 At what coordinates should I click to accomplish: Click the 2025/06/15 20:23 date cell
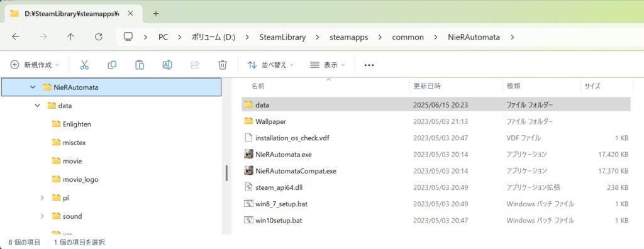[x=441, y=105]
